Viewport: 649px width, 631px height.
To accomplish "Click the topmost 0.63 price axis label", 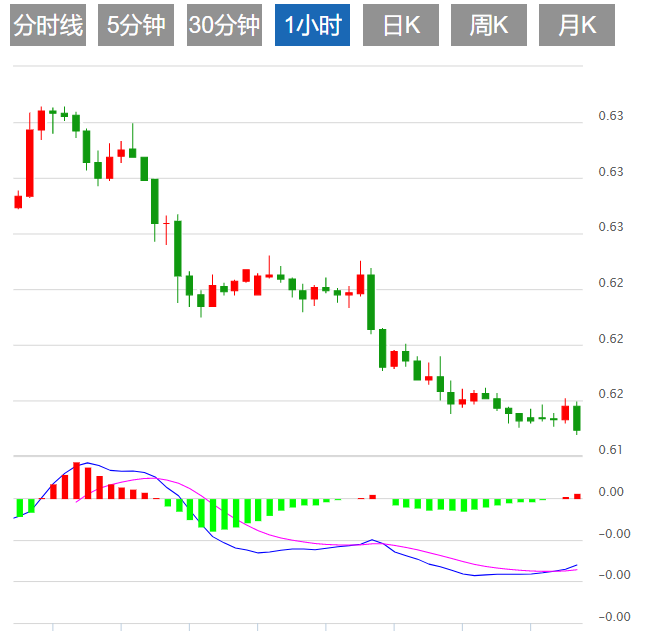I will pos(611,116).
